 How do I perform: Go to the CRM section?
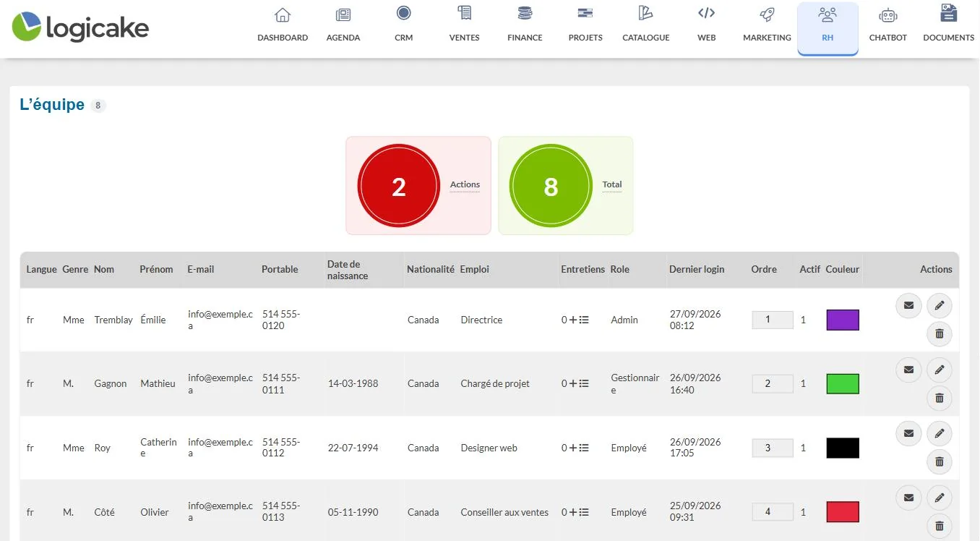(404, 25)
